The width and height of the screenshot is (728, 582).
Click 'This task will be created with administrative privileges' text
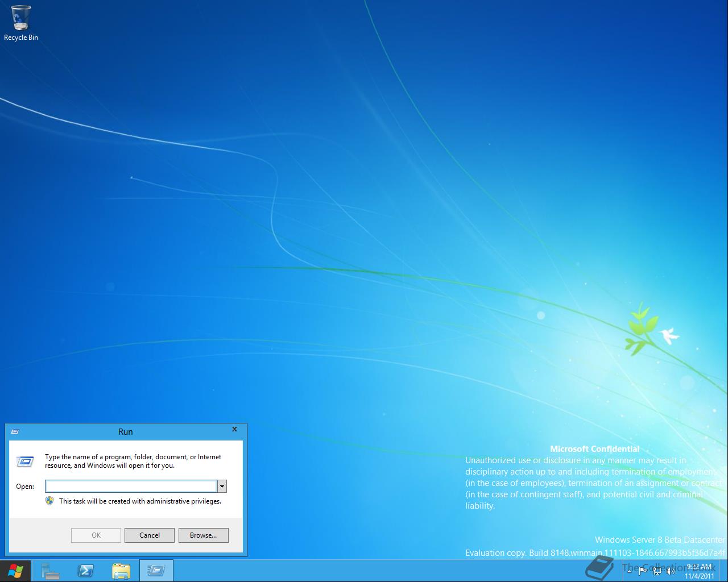[140, 501]
